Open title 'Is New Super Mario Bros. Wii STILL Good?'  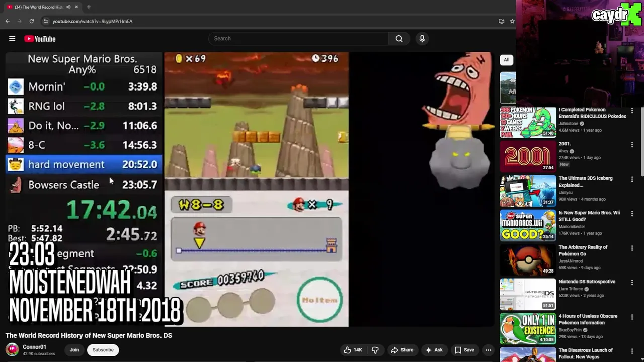[x=589, y=216]
